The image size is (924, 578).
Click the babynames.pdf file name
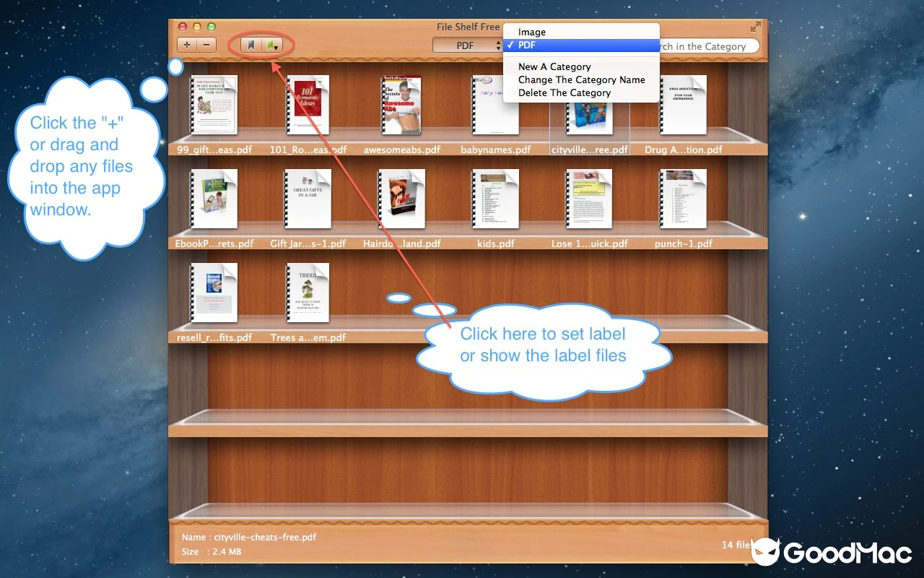[x=496, y=150]
